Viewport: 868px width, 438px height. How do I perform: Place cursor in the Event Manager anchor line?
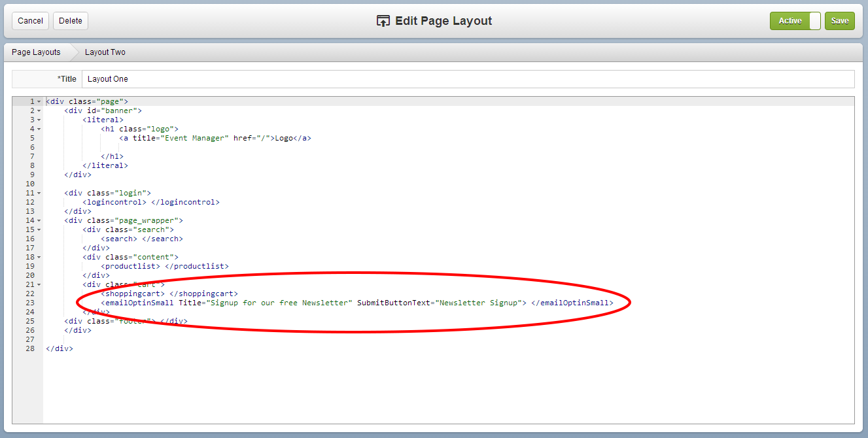[x=215, y=138]
